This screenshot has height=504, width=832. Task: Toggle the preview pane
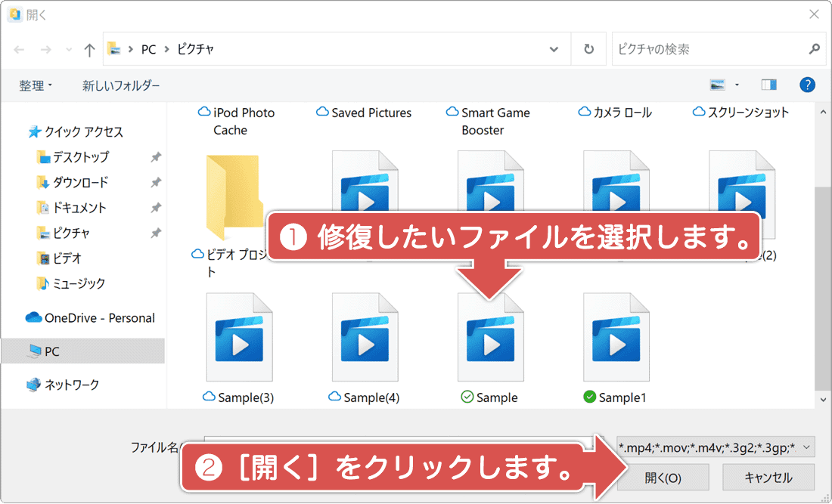(768, 85)
